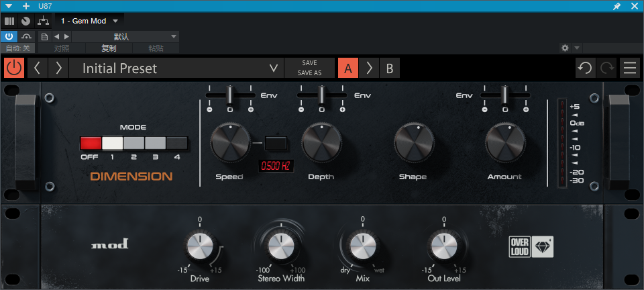Go to next host preset
The width and height of the screenshot is (644, 290).
tap(66, 36)
